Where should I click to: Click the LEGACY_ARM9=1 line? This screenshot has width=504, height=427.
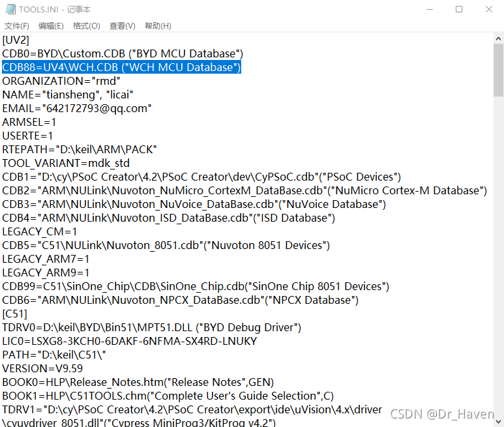46,272
